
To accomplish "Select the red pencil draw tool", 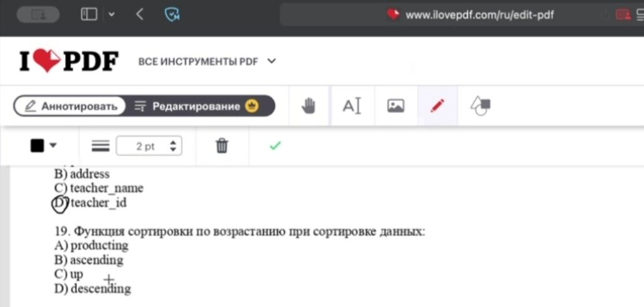I will tap(438, 106).
